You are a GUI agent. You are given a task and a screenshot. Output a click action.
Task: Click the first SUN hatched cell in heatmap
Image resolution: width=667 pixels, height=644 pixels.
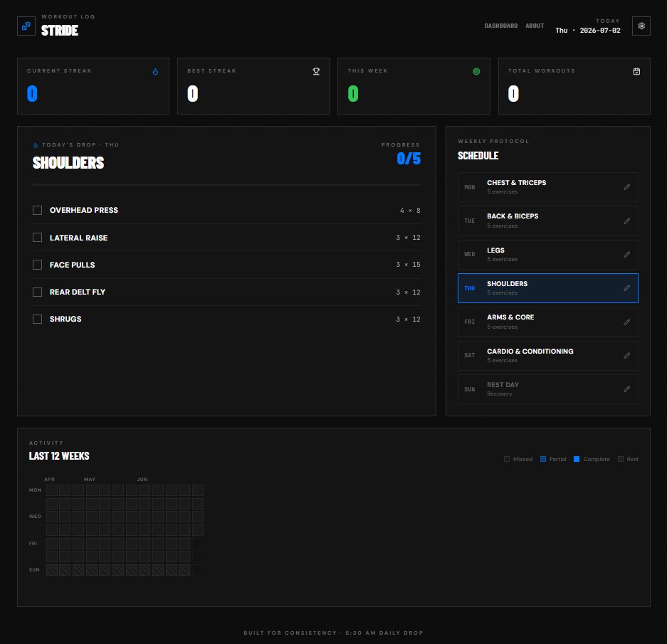pyautogui.click(x=52, y=570)
